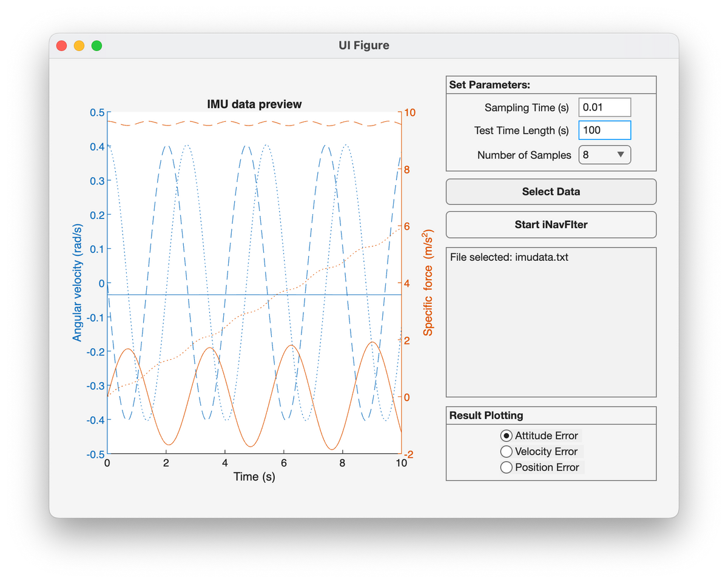Click the Number of Samples label
The width and height of the screenshot is (728, 583).
pos(524,155)
